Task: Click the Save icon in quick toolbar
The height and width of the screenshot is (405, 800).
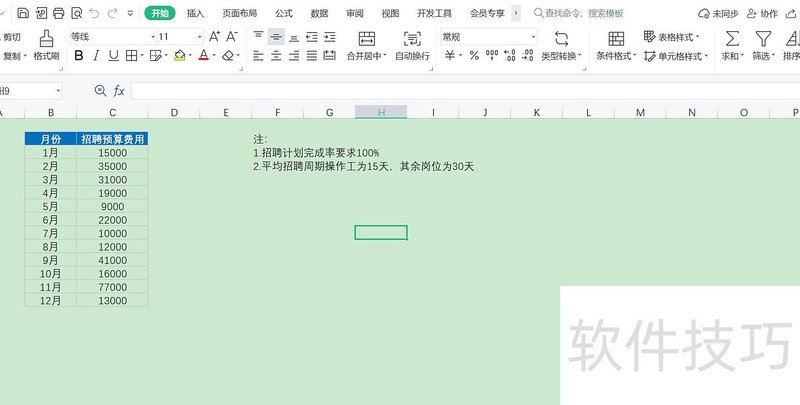Action: 23,14
